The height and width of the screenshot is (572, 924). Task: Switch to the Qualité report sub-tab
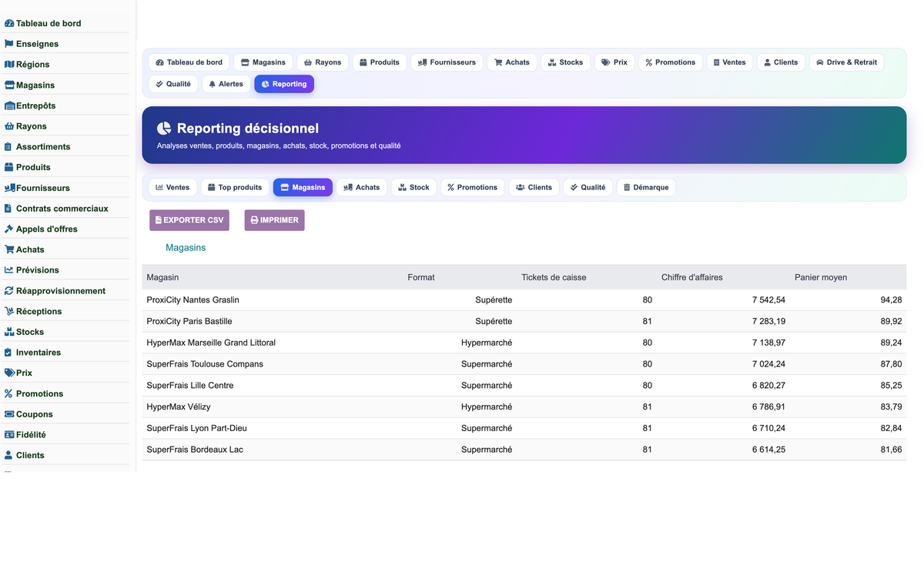click(588, 187)
